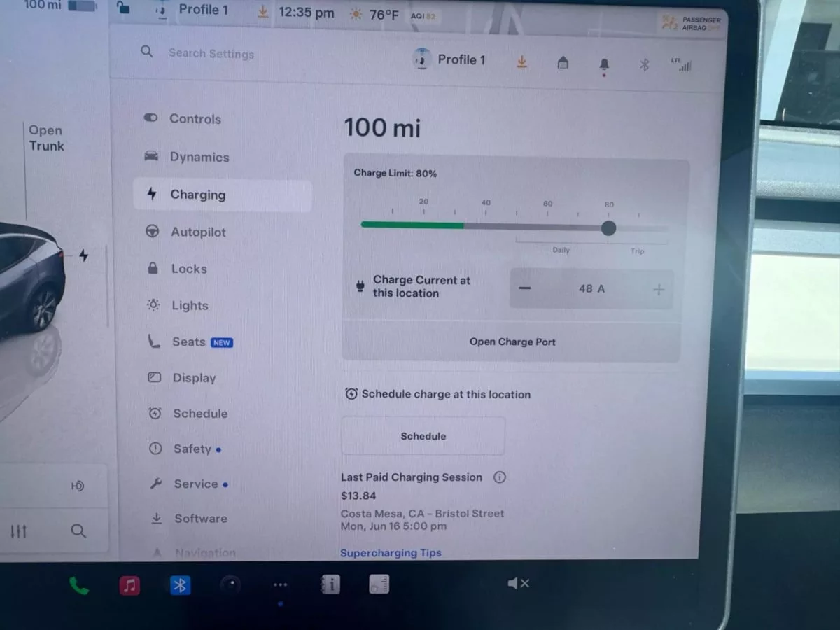Tap the magnifier icon under the car
The height and width of the screenshot is (630, 840).
point(78,531)
